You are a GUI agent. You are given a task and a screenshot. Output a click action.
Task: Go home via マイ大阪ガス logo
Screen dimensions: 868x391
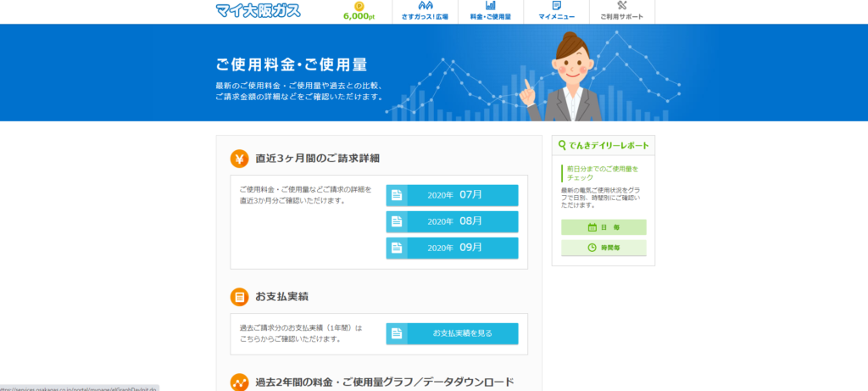coord(258,11)
